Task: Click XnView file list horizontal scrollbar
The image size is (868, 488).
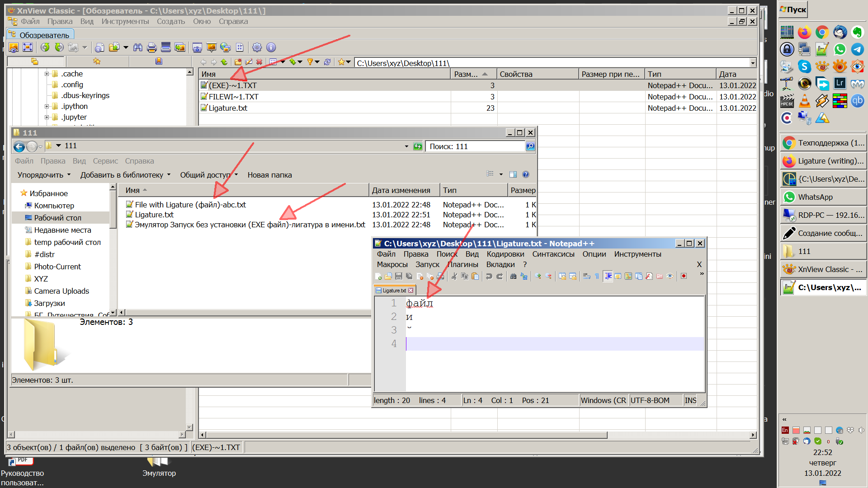Action: pos(407,435)
